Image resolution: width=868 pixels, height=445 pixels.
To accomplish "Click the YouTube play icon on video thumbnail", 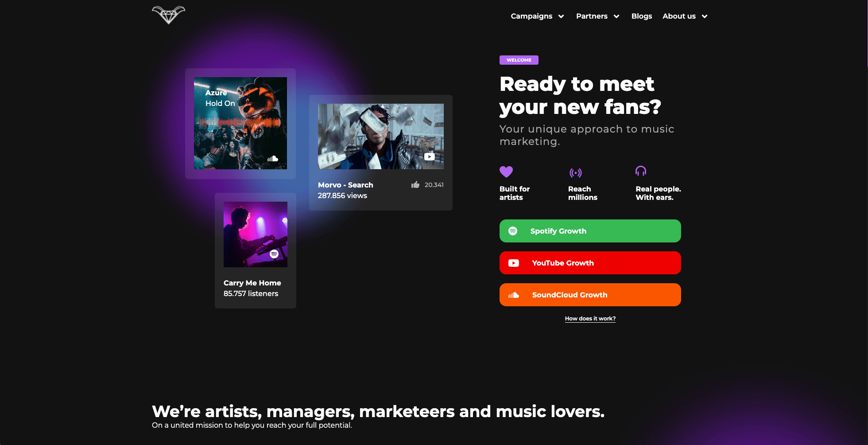I will (x=429, y=156).
